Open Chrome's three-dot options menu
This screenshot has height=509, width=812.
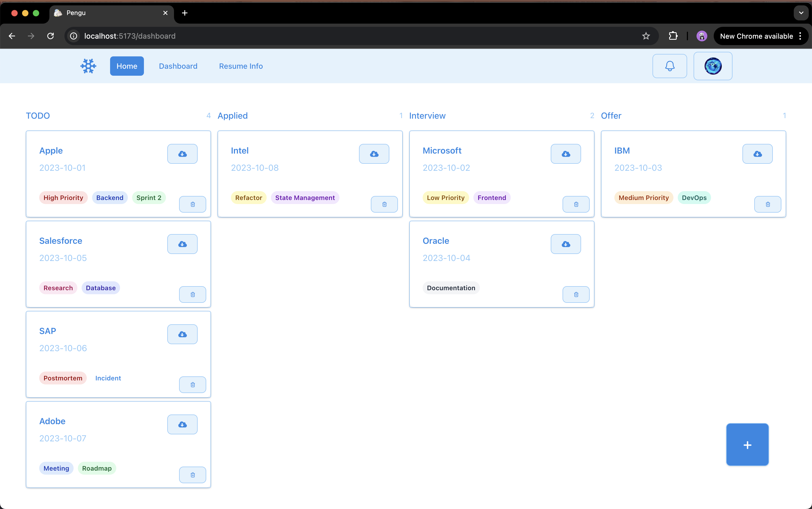(800, 36)
